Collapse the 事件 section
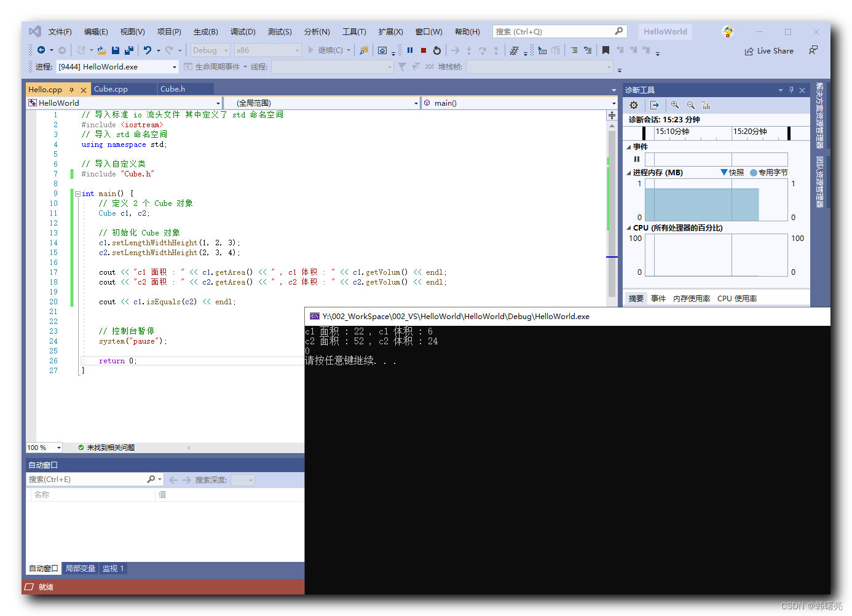This screenshot has width=852, height=616. 628,147
